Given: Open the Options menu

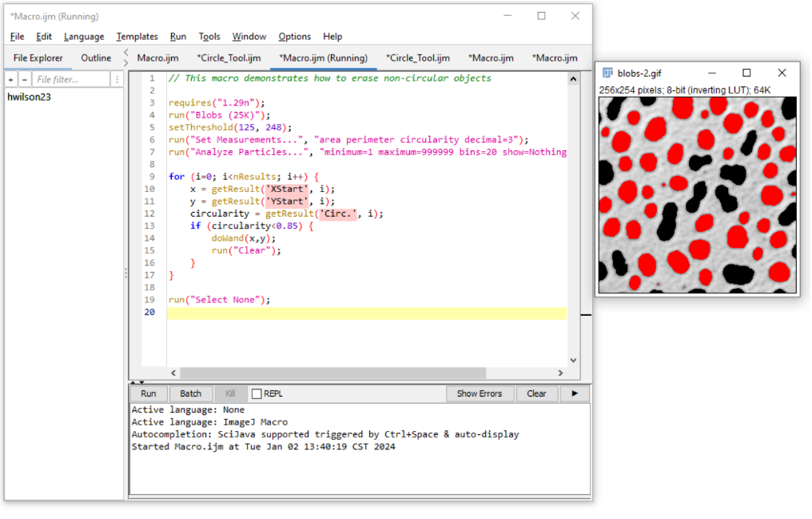Looking at the screenshot, I should pos(294,37).
